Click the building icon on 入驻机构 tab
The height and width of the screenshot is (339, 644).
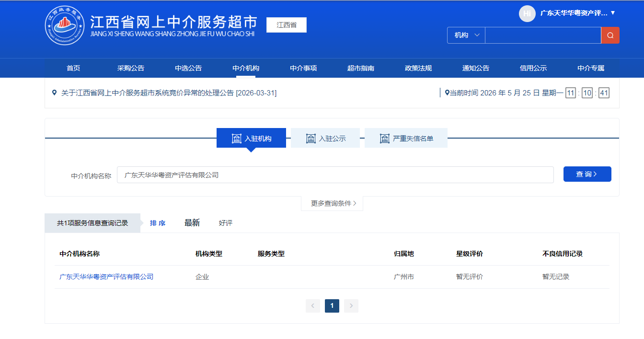click(237, 139)
